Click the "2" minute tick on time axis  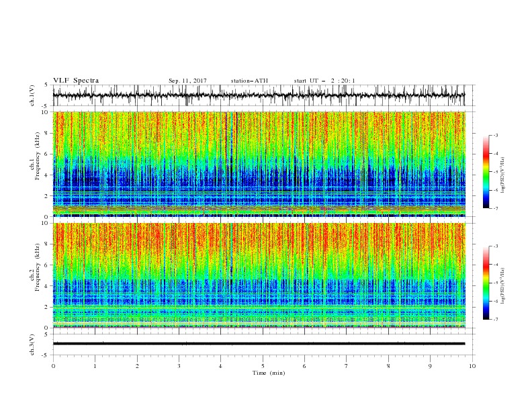click(137, 366)
